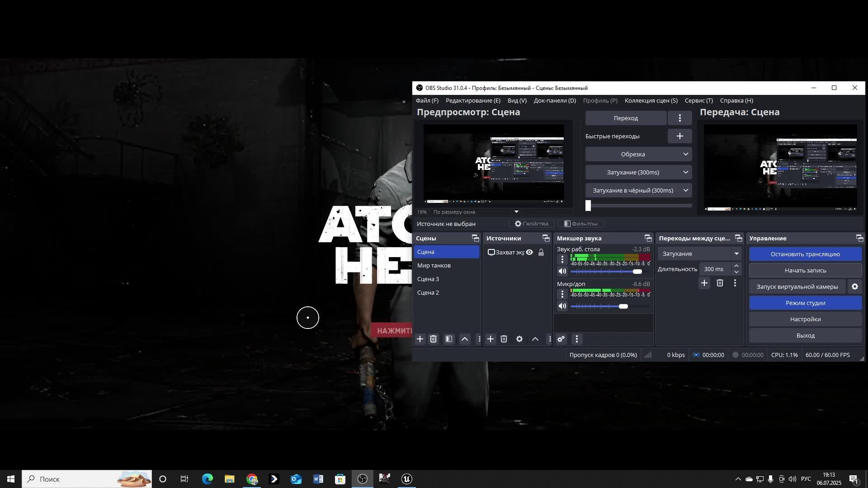Open the Редактирование menu

pyautogui.click(x=473, y=100)
